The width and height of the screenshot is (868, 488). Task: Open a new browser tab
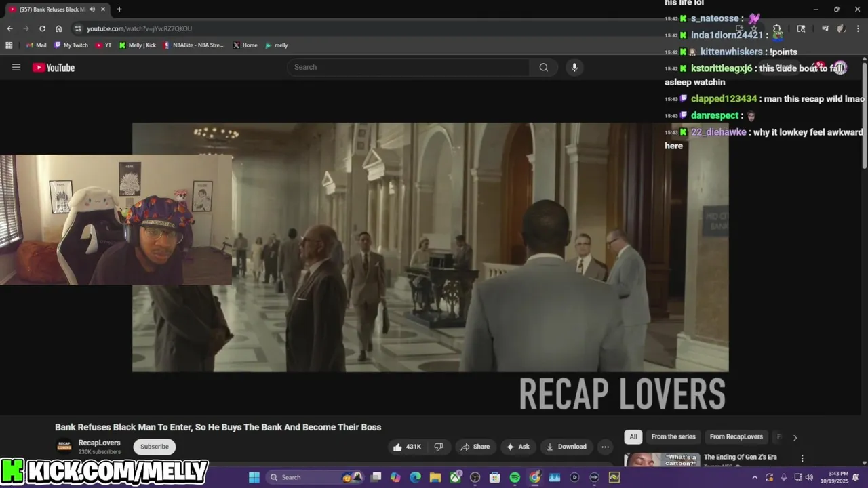click(119, 9)
